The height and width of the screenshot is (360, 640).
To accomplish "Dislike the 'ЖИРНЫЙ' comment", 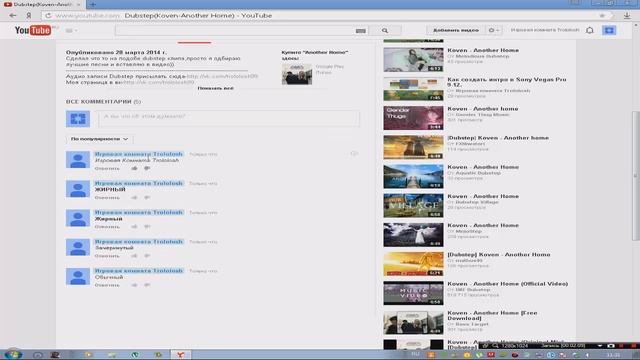I will pos(147,198).
